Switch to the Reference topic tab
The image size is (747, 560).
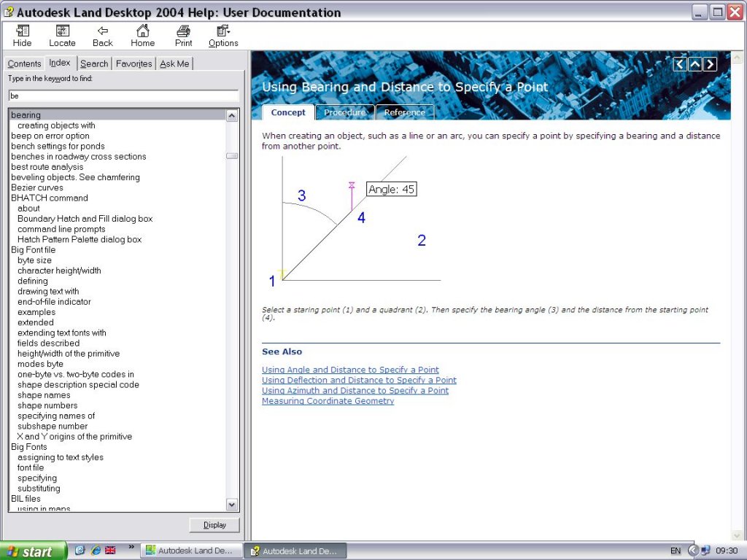point(404,112)
